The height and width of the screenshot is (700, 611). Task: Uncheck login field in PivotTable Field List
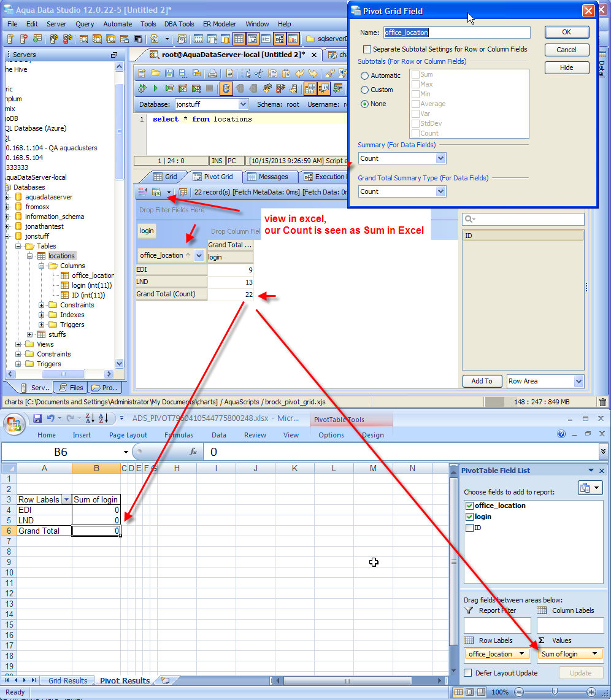click(x=469, y=517)
